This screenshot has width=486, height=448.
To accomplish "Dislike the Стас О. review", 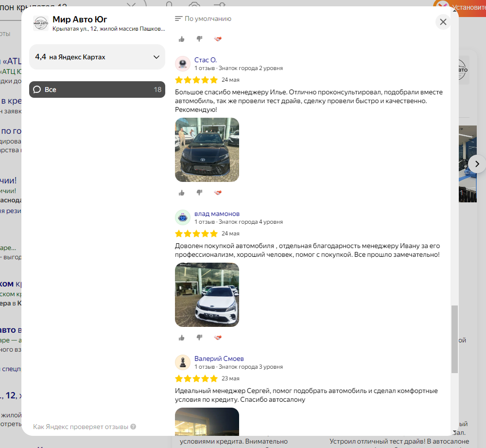I will (199, 193).
